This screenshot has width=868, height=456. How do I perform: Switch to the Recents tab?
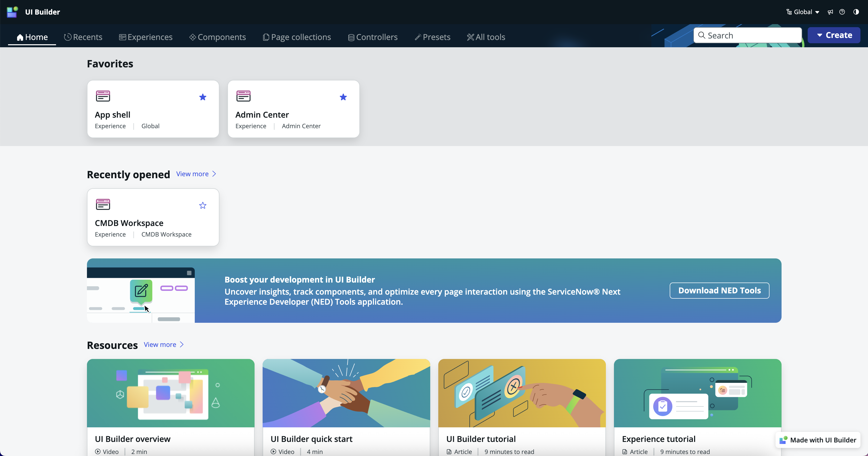(83, 37)
